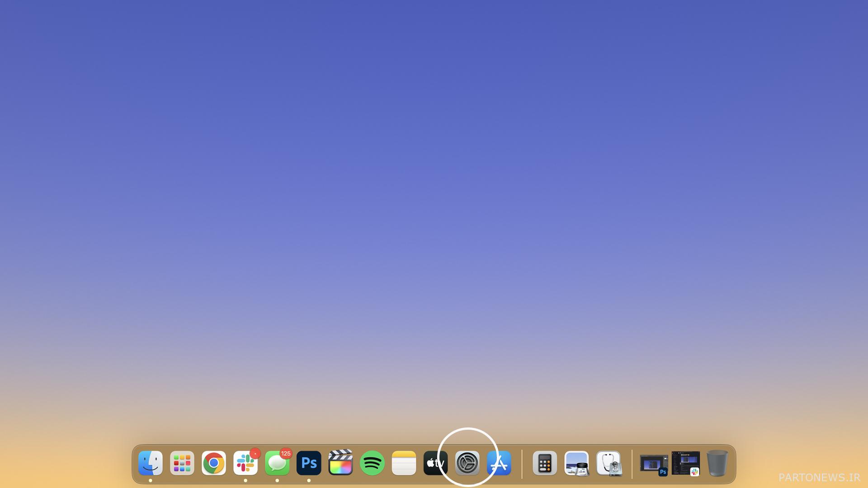This screenshot has width=868, height=488.
Task: Launch Disk Utility from the Dock
Action: pos(608,463)
